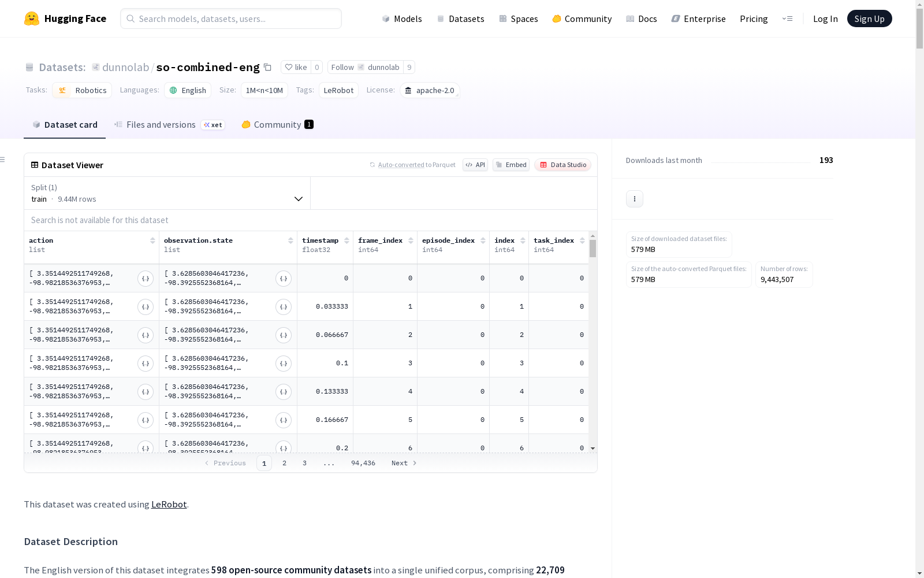Sort by the timestamp column
The width and height of the screenshot is (924, 578).
tap(346, 240)
